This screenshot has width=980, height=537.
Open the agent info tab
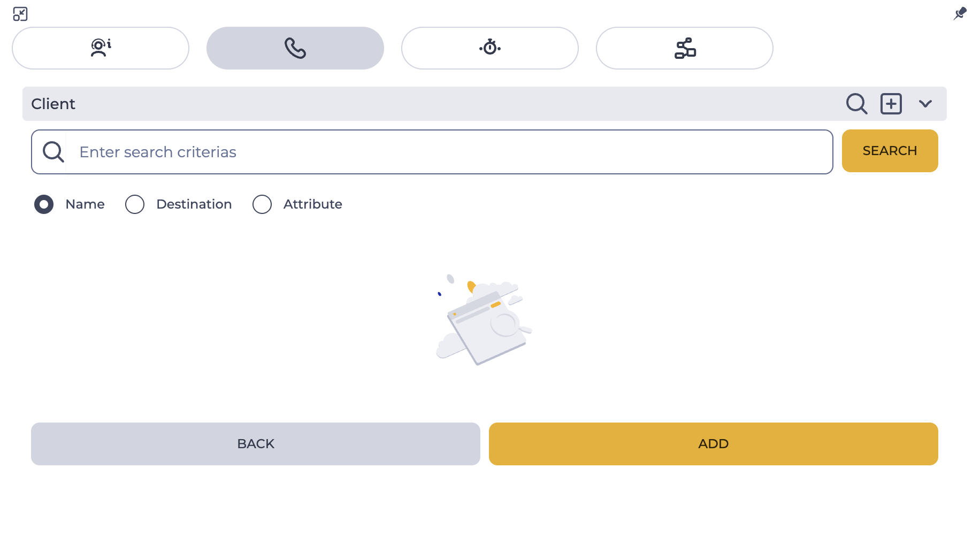(101, 48)
